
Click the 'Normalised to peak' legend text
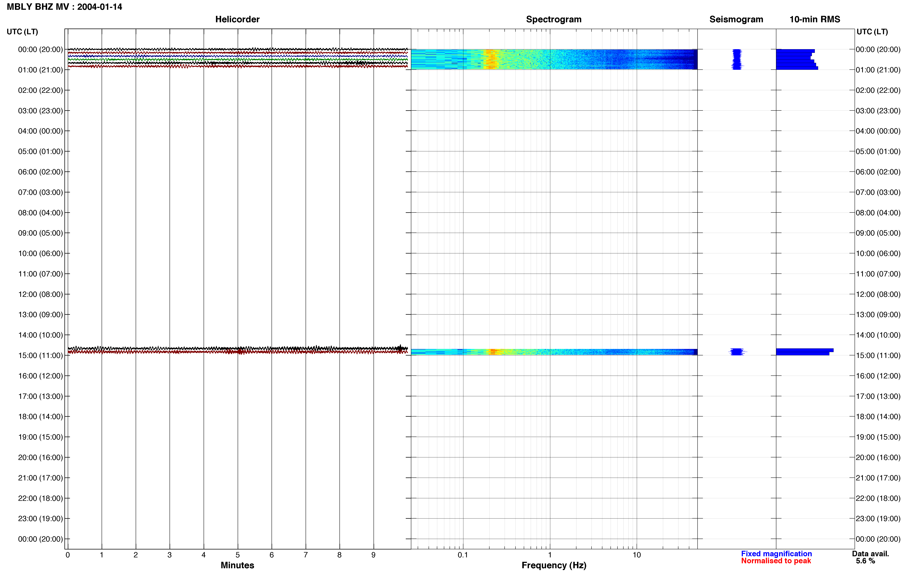776,561
